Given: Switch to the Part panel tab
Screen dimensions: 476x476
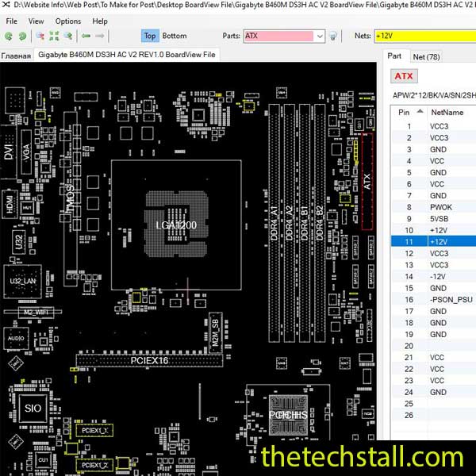Looking at the screenshot, I should (x=394, y=56).
